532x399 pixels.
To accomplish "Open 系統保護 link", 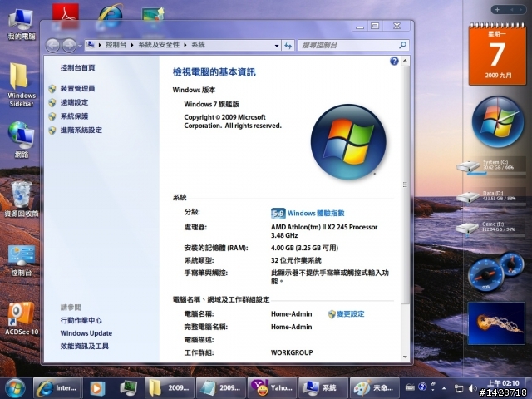I will [x=74, y=116].
